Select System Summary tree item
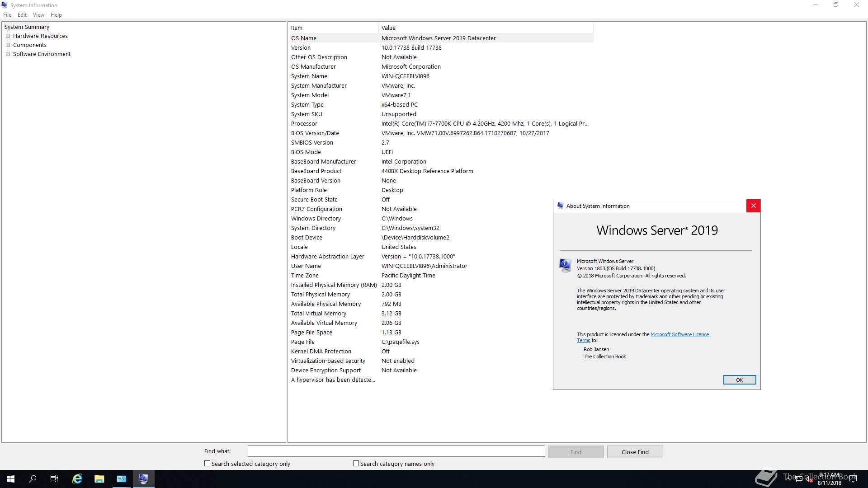868x488 pixels. pyautogui.click(x=27, y=27)
